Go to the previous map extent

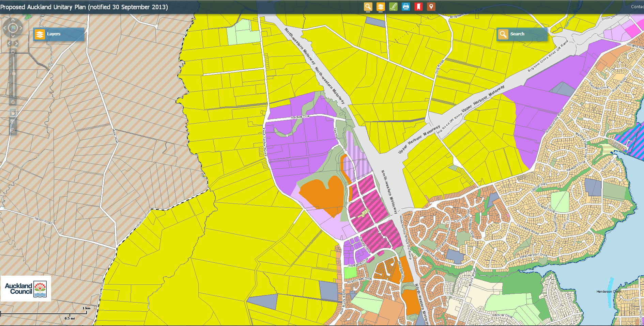click(10, 43)
